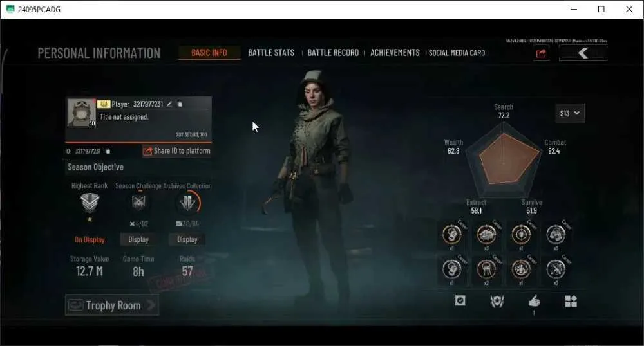
Task: Click the Combat 92.4 stat label
Action: 555,147
